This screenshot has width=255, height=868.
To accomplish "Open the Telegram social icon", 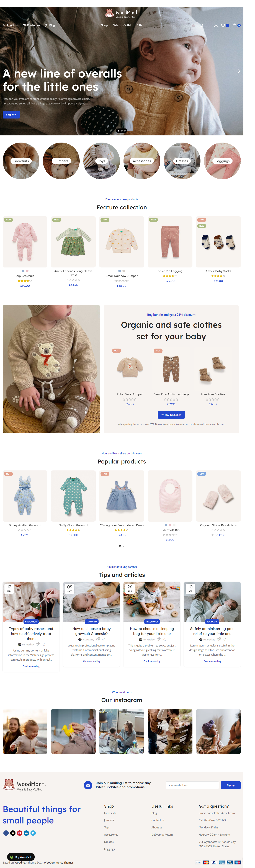I will (33, 833).
